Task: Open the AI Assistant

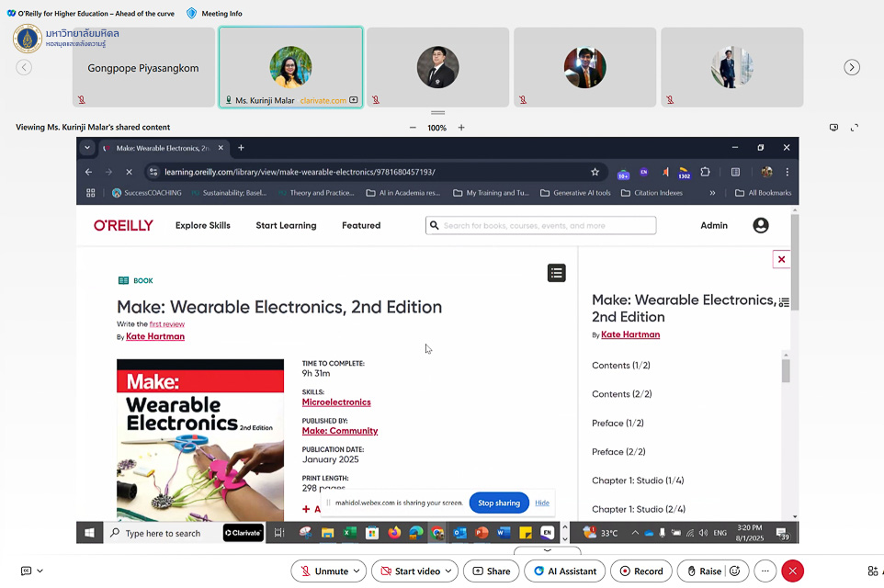Action: point(564,571)
